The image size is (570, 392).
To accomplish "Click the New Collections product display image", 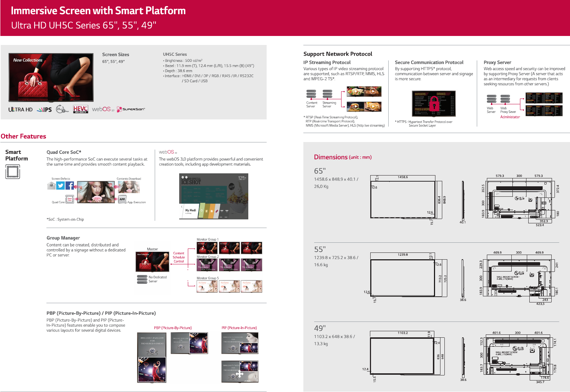I will click(51, 77).
